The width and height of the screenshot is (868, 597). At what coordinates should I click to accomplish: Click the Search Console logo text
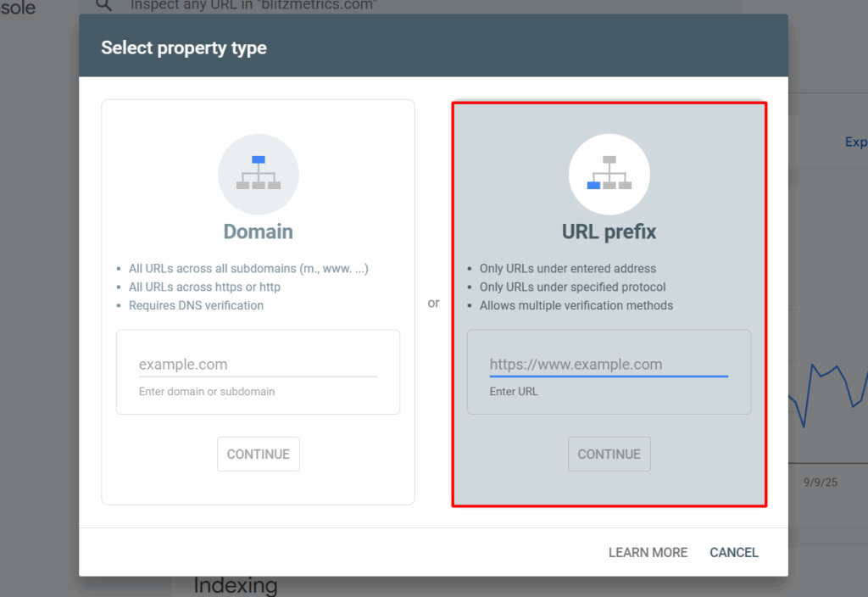(x=19, y=8)
